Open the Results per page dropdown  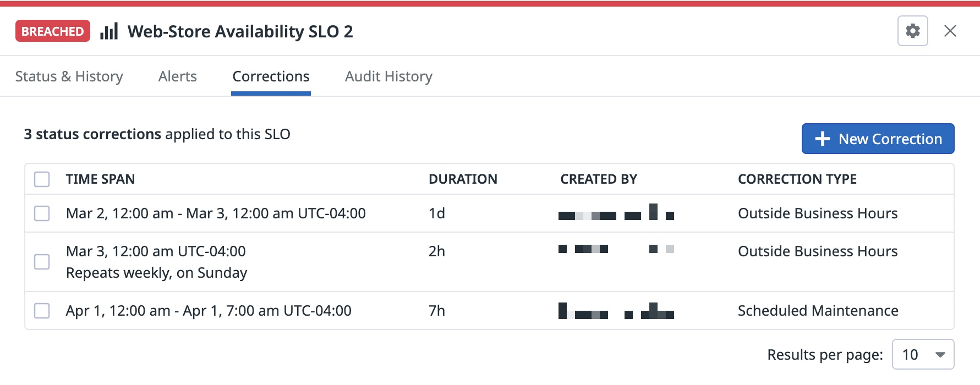pyautogui.click(x=923, y=355)
